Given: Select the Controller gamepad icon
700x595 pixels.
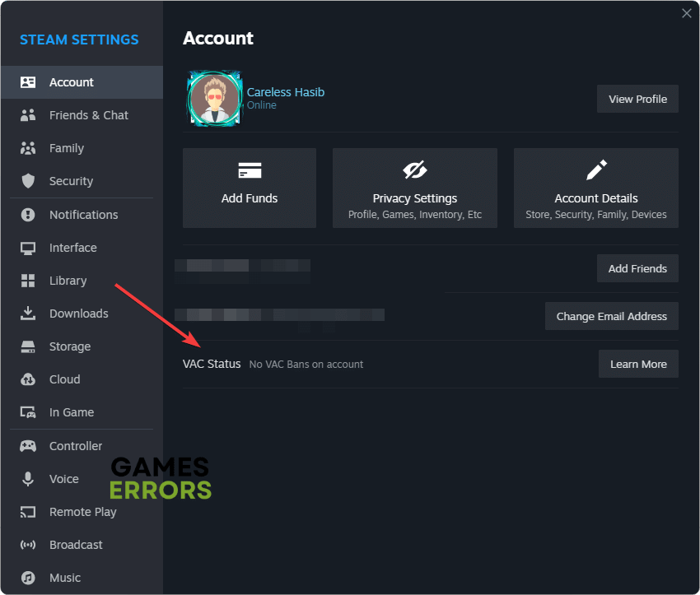Looking at the screenshot, I should (x=28, y=446).
